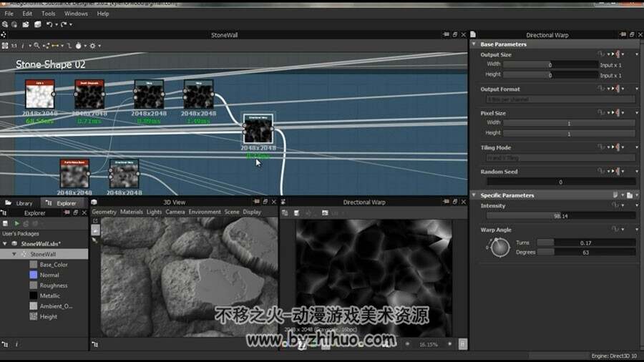Click the magnifier search icon in the graph toolbar
The image size is (644, 362).
coord(36,46)
